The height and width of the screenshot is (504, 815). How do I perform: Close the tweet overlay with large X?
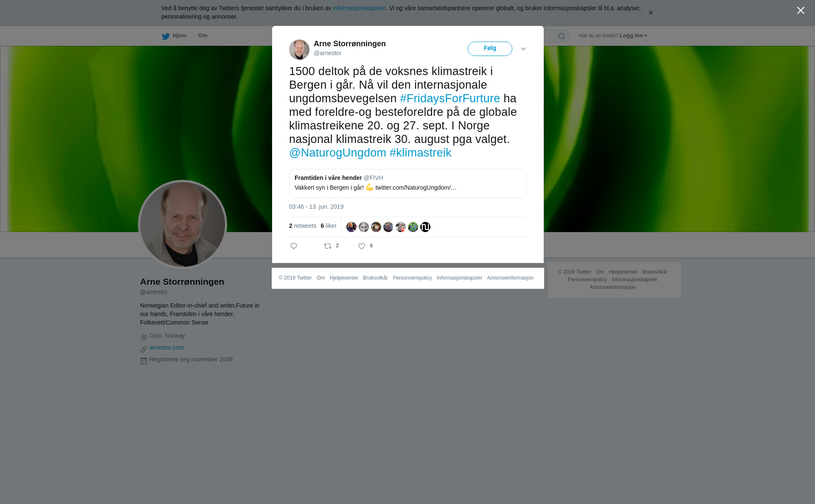click(801, 11)
